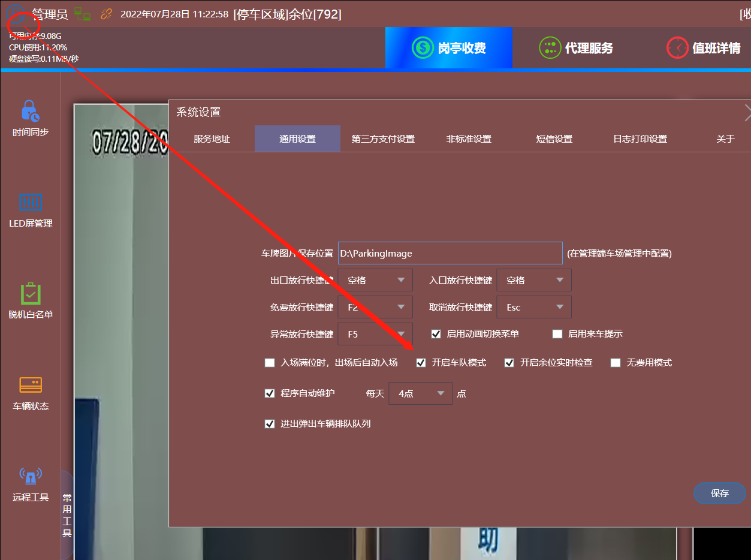Toggle 启用动画切换菜单 checkbox

click(436, 334)
